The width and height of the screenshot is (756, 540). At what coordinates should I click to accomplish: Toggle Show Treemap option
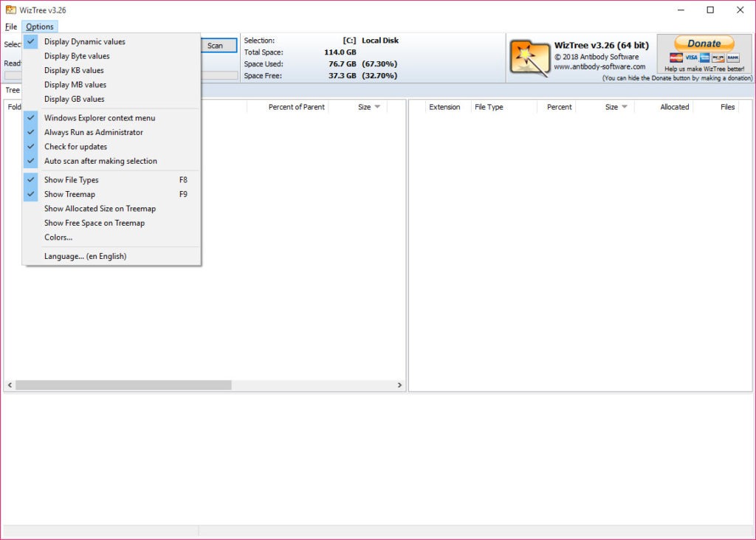pos(111,195)
